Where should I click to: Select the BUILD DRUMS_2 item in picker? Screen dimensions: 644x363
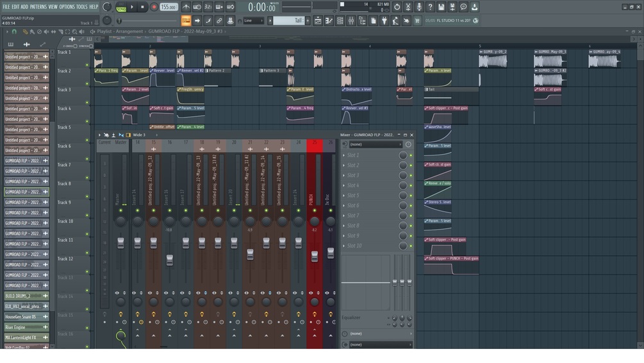click(x=26, y=296)
